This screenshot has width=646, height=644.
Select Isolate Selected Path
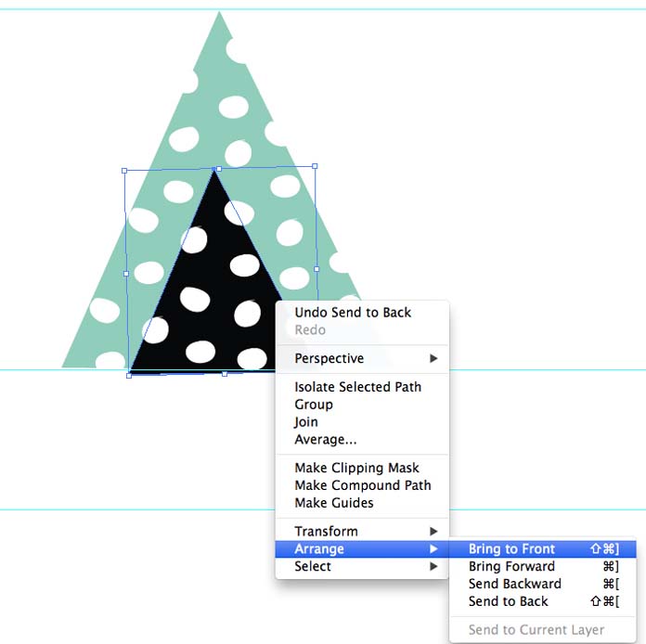point(362,387)
